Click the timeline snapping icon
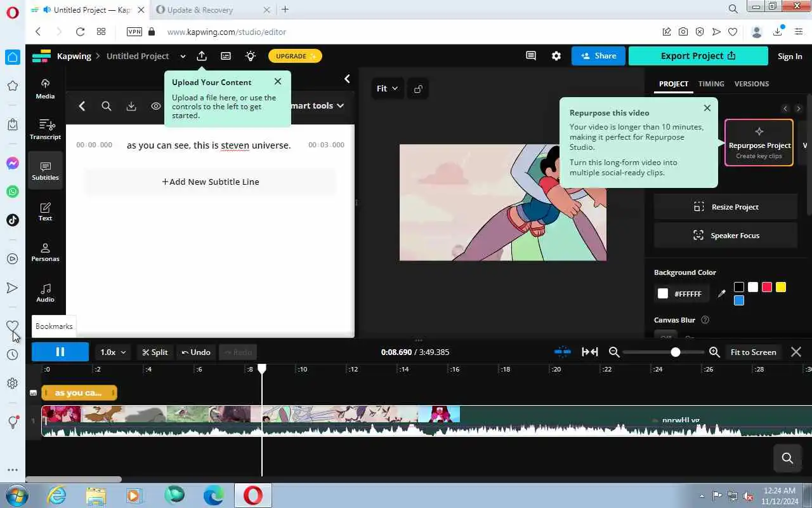The image size is (812, 508). coord(563,352)
